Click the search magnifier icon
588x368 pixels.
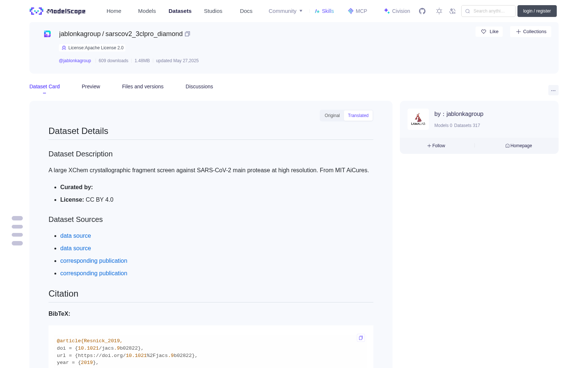(x=468, y=11)
